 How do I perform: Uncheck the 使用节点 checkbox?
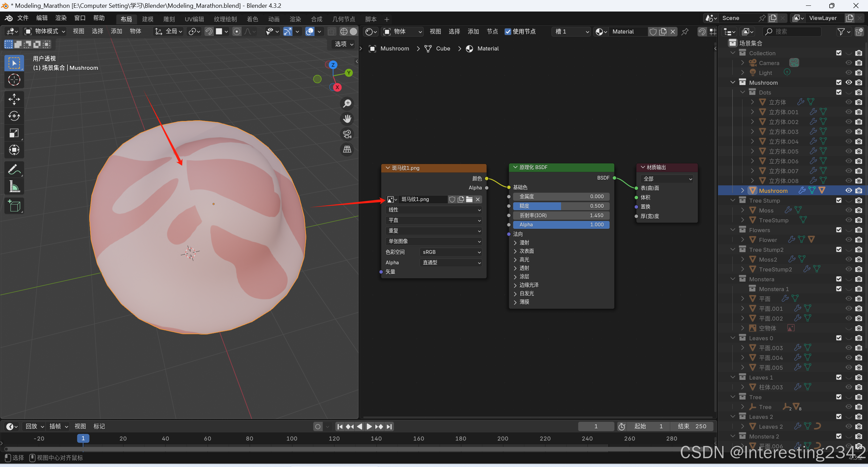(x=508, y=32)
